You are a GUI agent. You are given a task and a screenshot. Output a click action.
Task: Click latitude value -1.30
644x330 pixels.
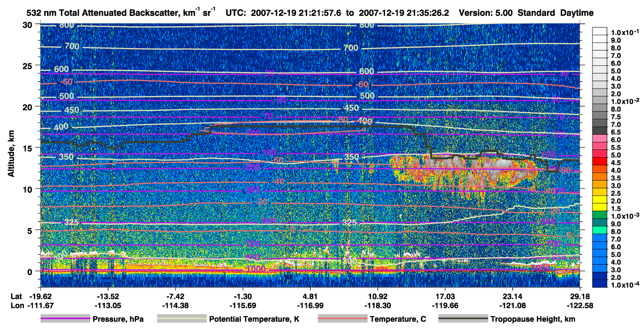tap(243, 297)
